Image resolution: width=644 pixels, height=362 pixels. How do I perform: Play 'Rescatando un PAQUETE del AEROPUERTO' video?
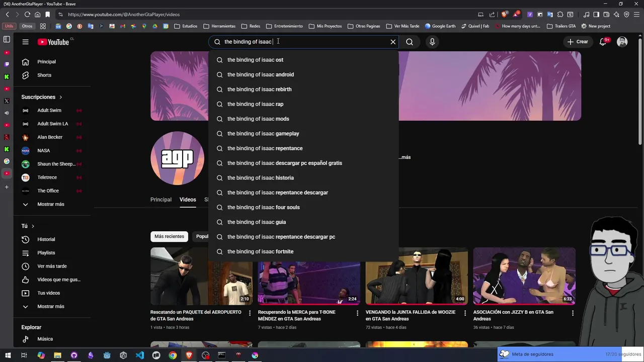coord(201,276)
